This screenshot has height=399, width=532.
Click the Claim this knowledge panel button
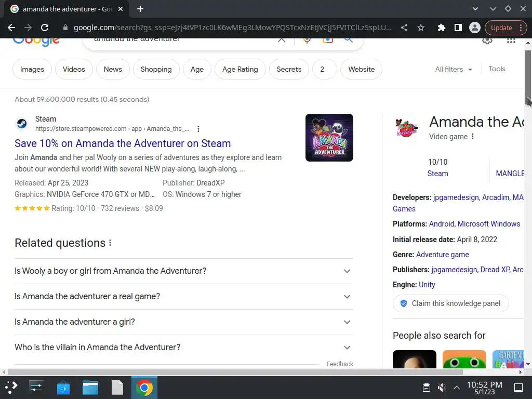tap(450, 303)
